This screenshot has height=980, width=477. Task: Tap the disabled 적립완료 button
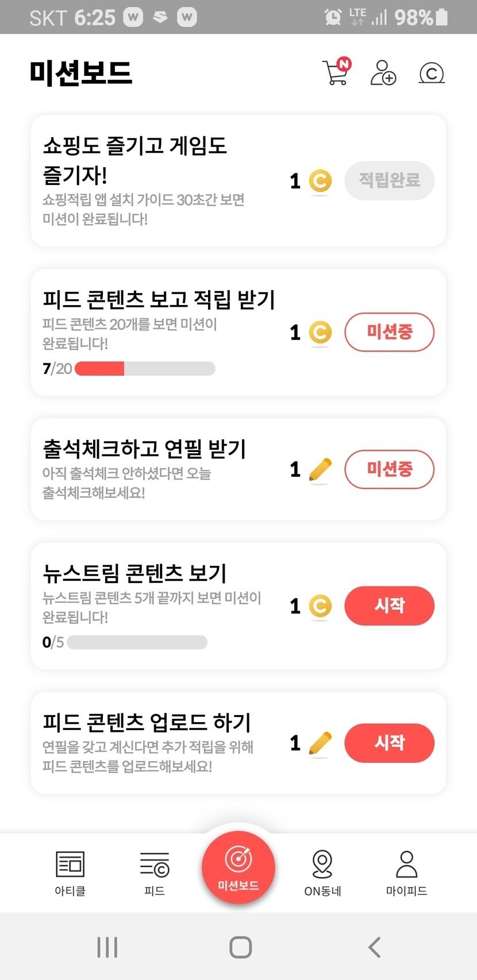click(389, 181)
